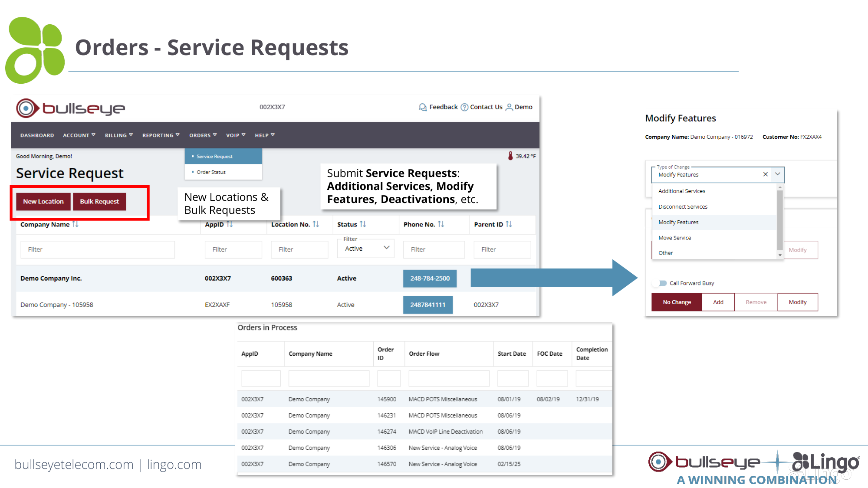868x488 pixels.
Task: Click the Location No. filter field
Action: click(299, 250)
